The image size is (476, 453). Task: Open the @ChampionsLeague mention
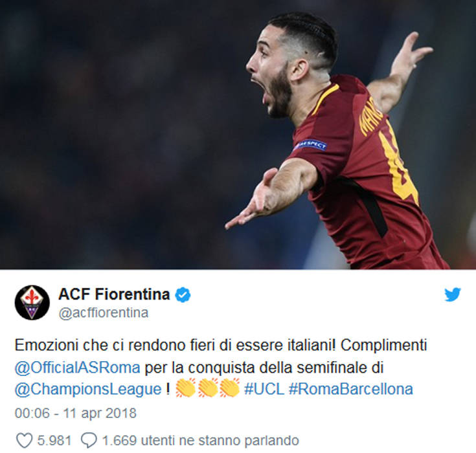coord(88,390)
